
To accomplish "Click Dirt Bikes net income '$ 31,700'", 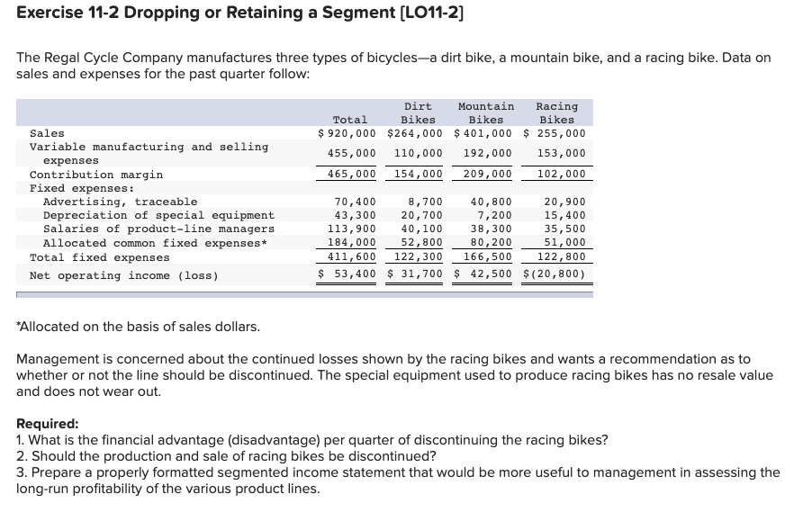I will 415,274.
